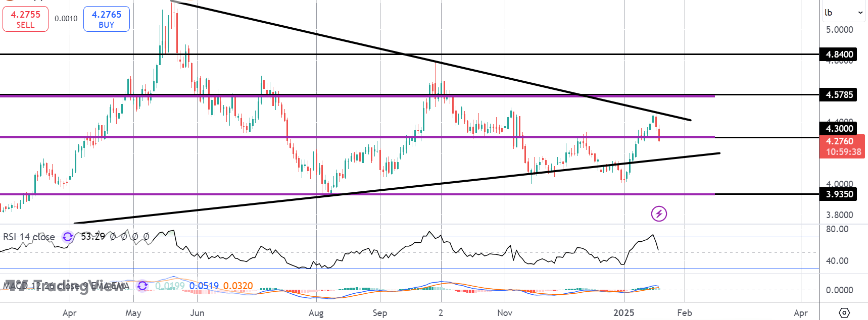Click the Feb label on time axis
The width and height of the screenshot is (868, 320).
(685, 313)
